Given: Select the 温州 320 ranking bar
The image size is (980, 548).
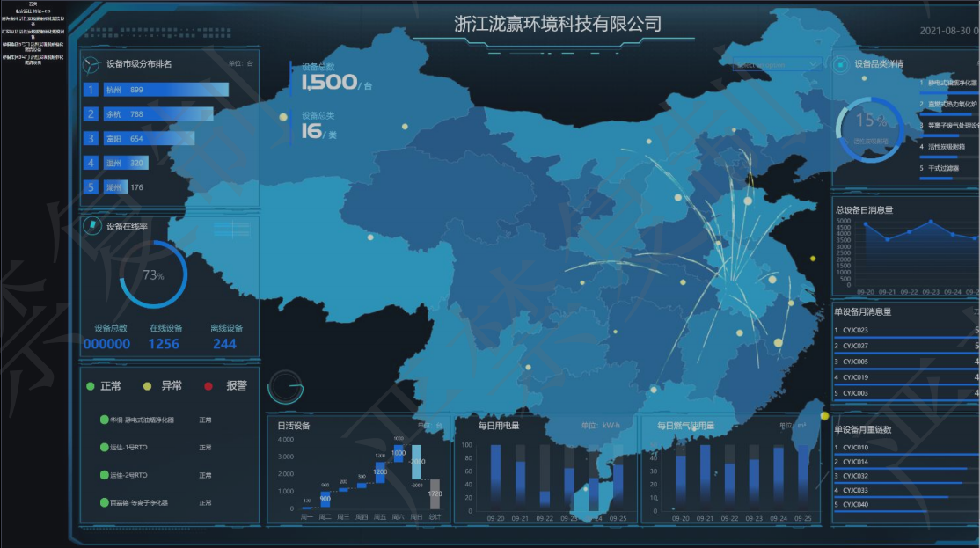Looking at the screenshot, I should pyautogui.click(x=126, y=163).
